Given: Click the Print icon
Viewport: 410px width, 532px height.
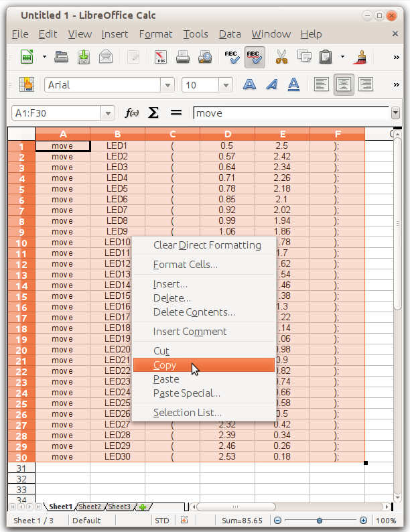Looking at the screenshot, I should (x=183, y=57).
